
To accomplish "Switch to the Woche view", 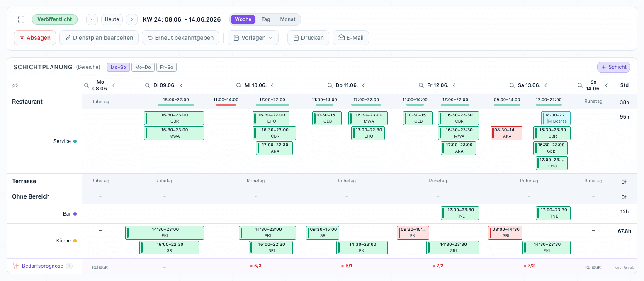I will [243, 19].
